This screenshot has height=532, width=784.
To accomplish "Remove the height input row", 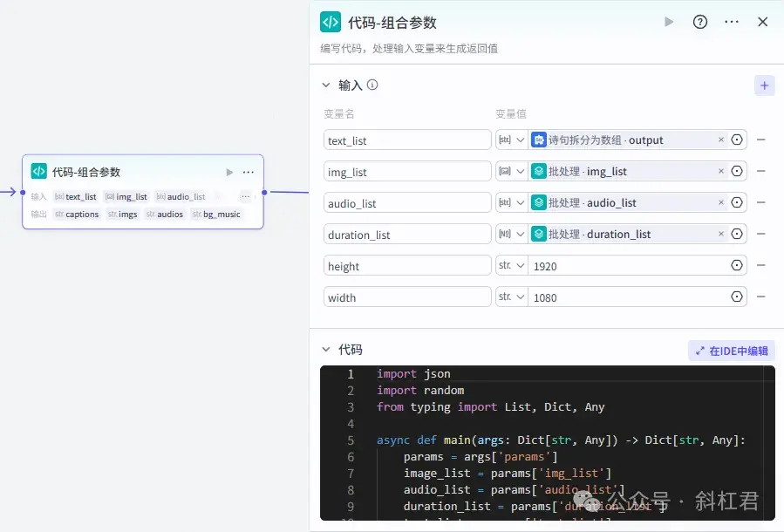I will click(x=761, y=265).
